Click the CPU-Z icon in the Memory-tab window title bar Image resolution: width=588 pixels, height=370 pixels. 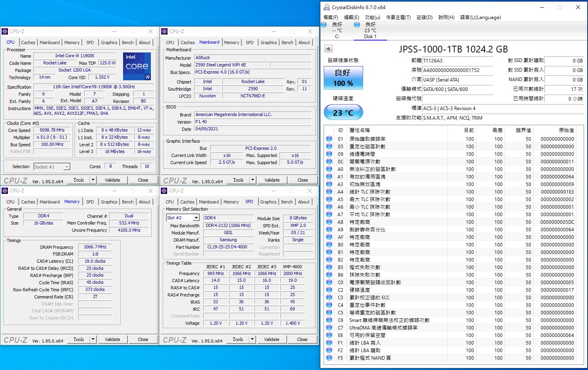click(x=5, y=191)
